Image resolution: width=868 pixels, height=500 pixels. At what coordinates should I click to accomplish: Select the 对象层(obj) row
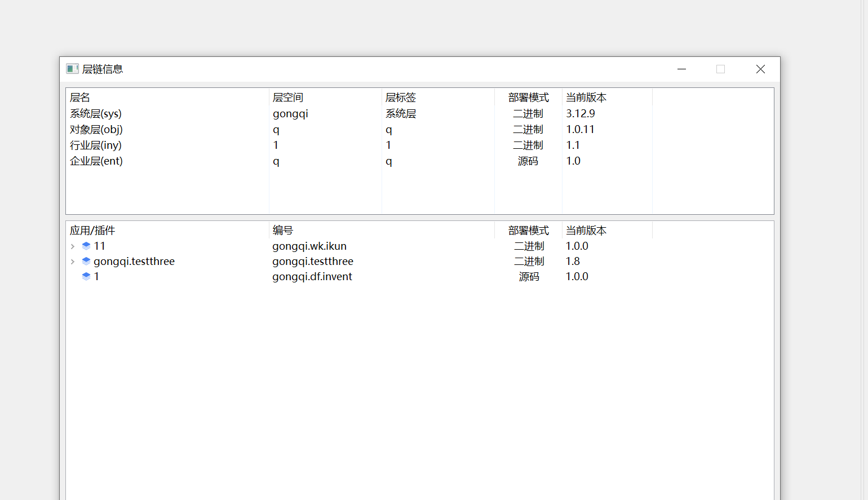click(96, 130)
